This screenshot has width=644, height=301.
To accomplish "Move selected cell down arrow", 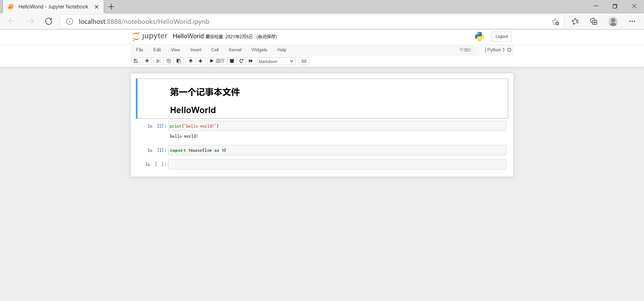I will pos(201,61).
